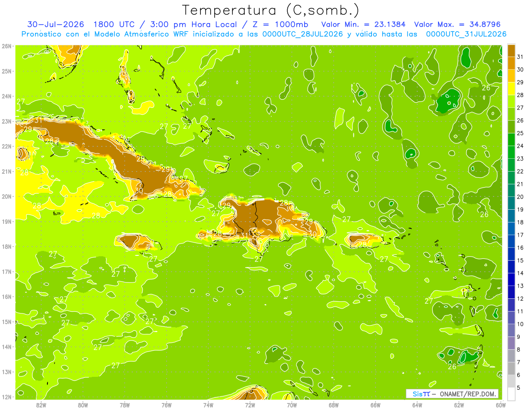Click the "7" label on the color bar legend
The width and height of the screenshot is (532, 411).
(x=519, y=362)
